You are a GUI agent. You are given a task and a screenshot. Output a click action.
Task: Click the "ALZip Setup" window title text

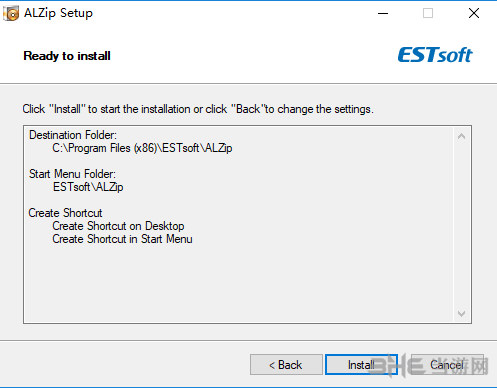point(58,13)
